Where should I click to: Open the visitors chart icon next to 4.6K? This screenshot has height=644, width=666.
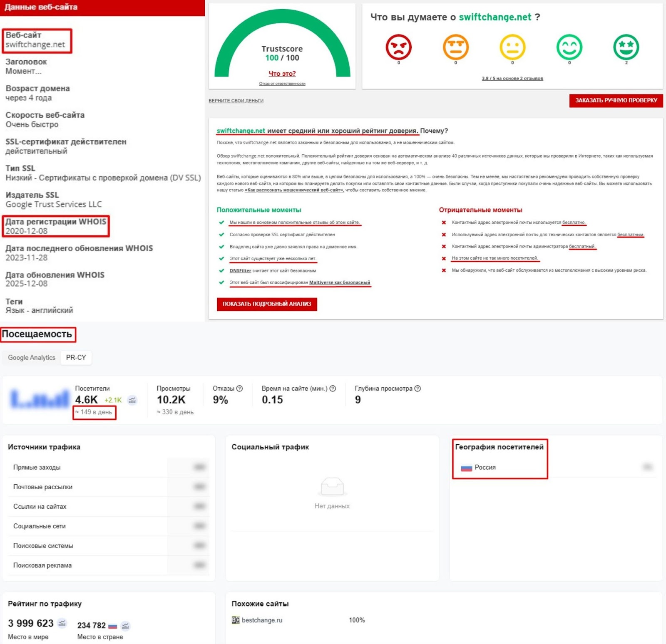(x=132, y=400)
